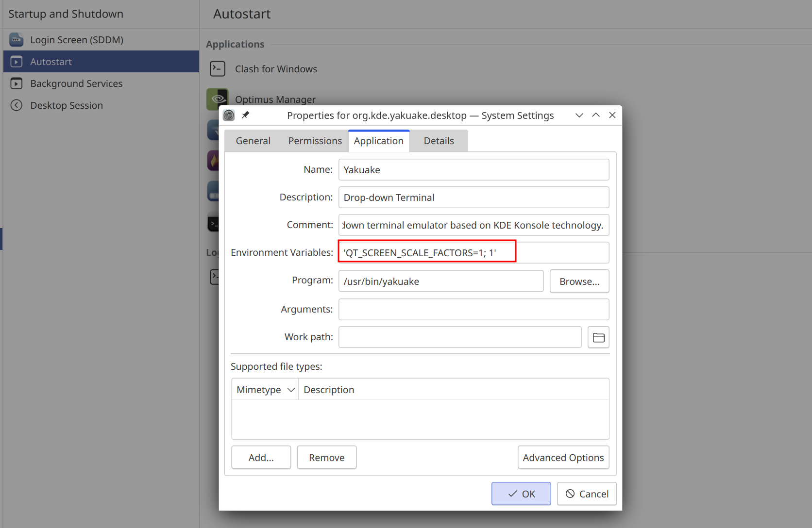Close the properties dialog window
Screen dimensions: 812x528
pyautogui.click(x=612, y=115)
